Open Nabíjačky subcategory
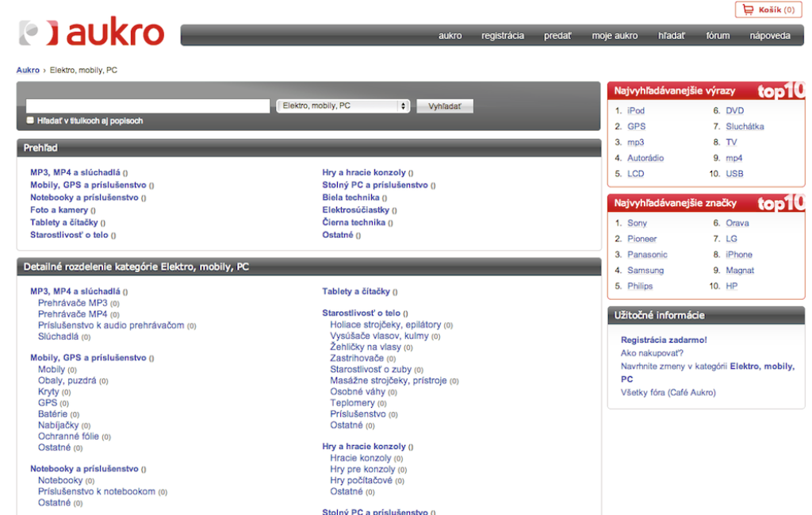Viewport: 812px width, 515px height. pyautogui.click(x=58, y=425)
